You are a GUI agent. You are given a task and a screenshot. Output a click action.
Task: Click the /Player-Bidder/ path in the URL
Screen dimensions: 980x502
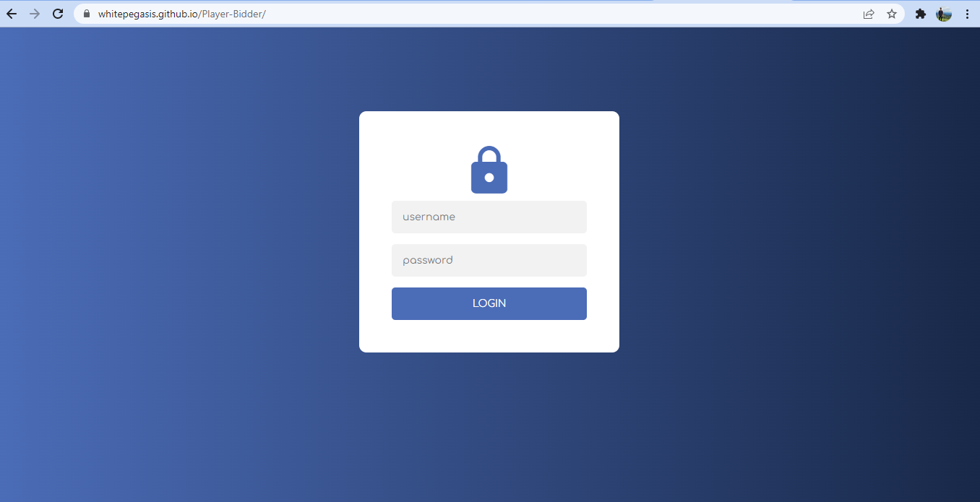[232, 14]
